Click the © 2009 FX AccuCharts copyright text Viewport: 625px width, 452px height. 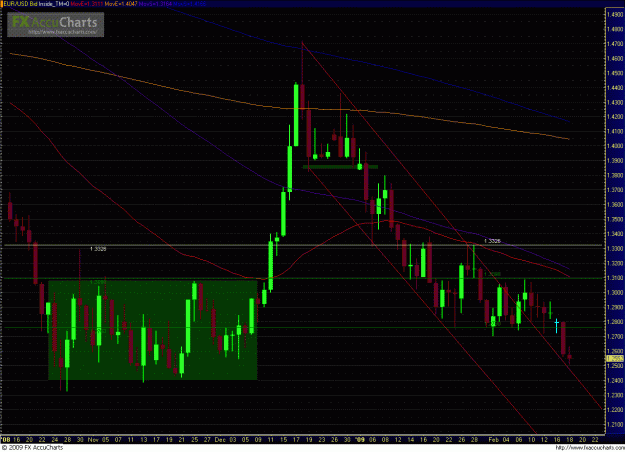pyautogui.click(x=32, y=448)
